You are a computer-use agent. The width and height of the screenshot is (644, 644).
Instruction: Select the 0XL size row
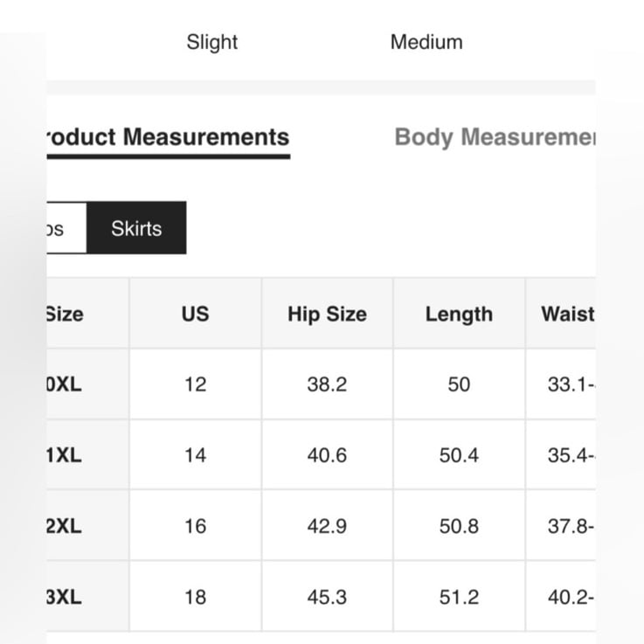coord(321,384)
